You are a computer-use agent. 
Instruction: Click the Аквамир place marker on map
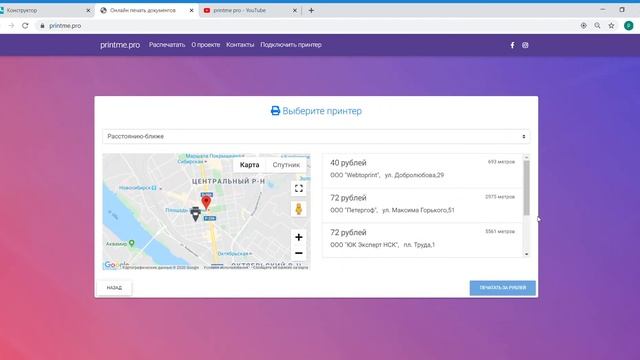pos(131,243)
